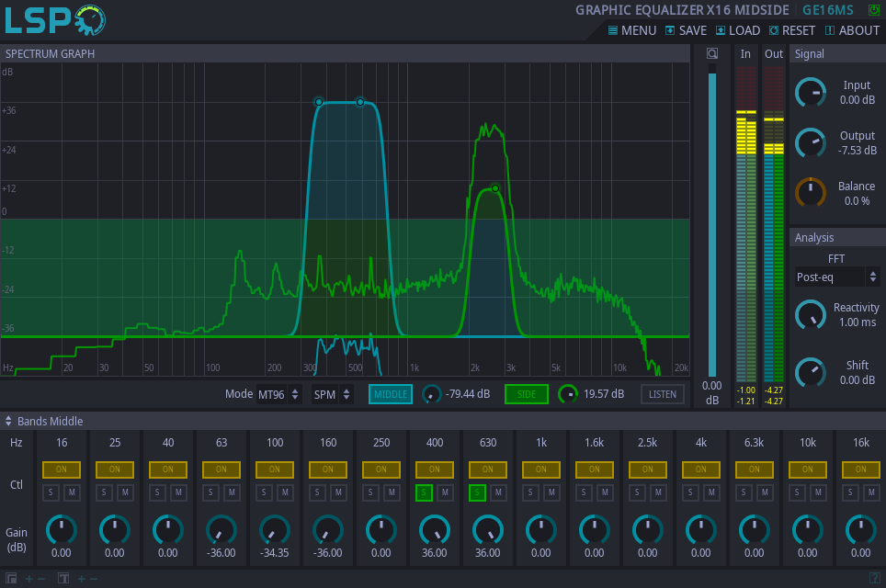Click the font scaling T icon

click(x=63, y=579)
